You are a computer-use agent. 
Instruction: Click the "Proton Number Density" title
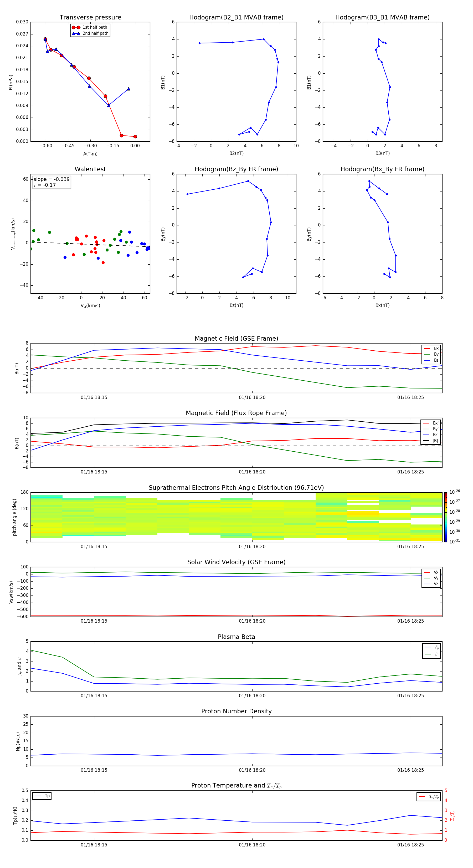point(236,711)
